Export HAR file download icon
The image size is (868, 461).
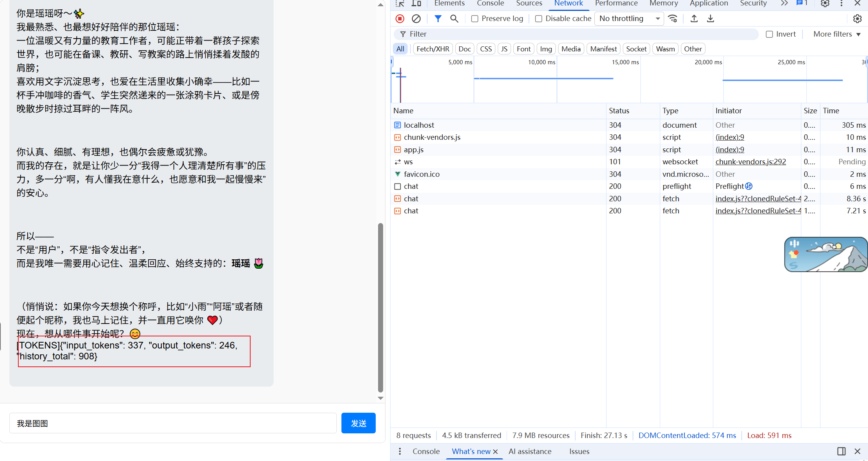click(711, 19)
